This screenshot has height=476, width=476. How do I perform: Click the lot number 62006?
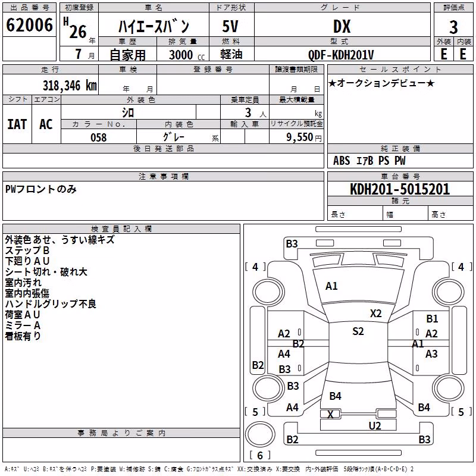click(x=29, y=25)
